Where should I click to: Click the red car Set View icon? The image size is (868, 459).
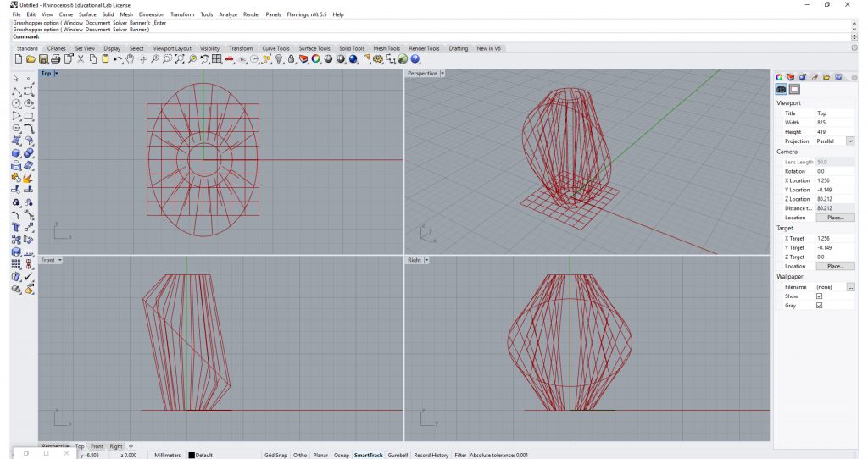[230, 59]
